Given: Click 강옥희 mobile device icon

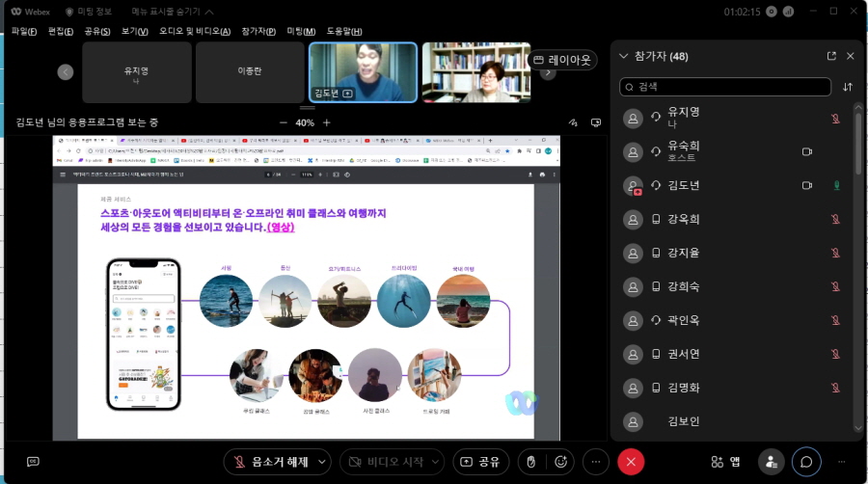Looking at the screenshot, I should point(656,219).
